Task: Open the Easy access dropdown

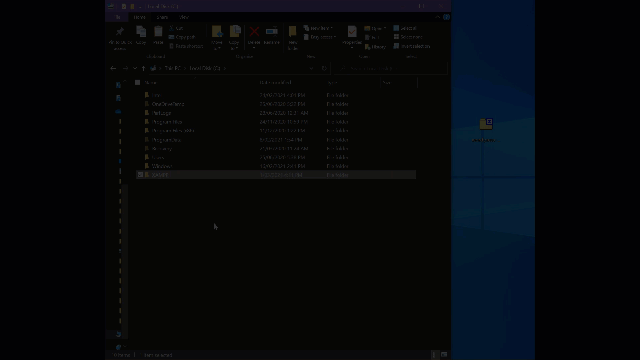Action: point(320,37)
